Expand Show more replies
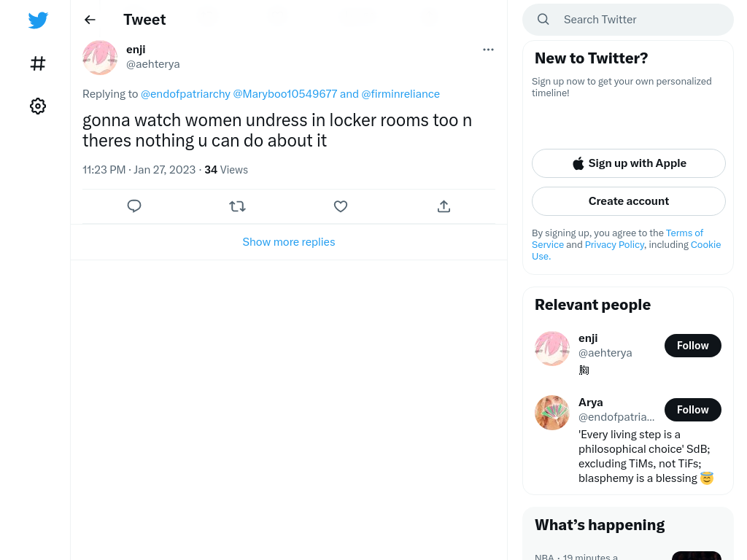This screenshot has width=747, height=560. click(x=289, y=242)
